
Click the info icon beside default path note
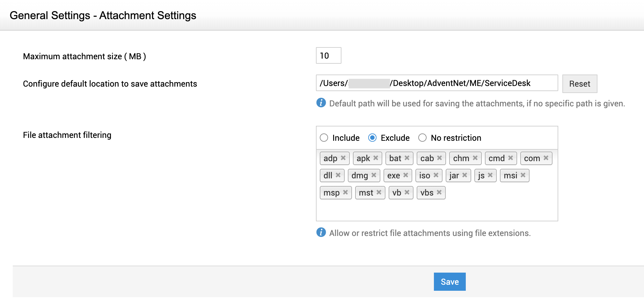point(321,103)
